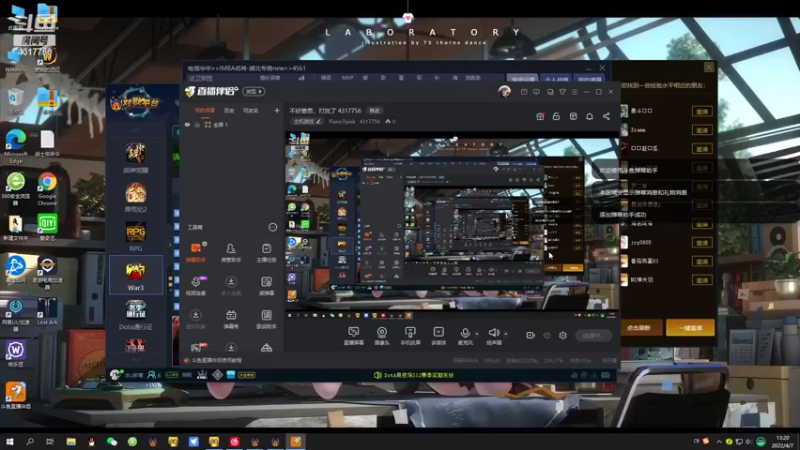Open the 弹幕助手 danmaku assistant tool
800x450 pixels.
196,253
